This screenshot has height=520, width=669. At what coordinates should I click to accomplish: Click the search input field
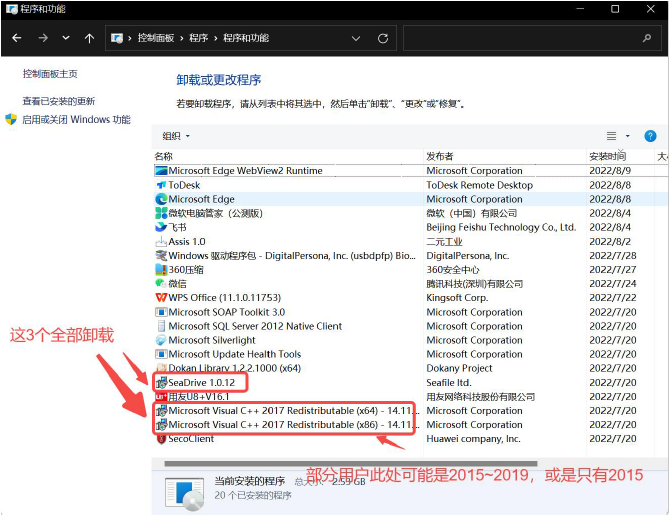tap(521, 38)
